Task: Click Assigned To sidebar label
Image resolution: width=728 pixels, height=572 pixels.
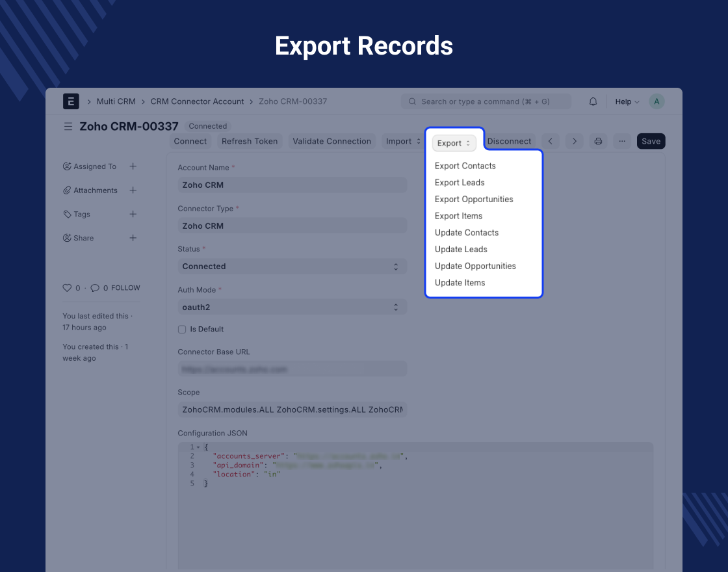Action: pos(95,166)
